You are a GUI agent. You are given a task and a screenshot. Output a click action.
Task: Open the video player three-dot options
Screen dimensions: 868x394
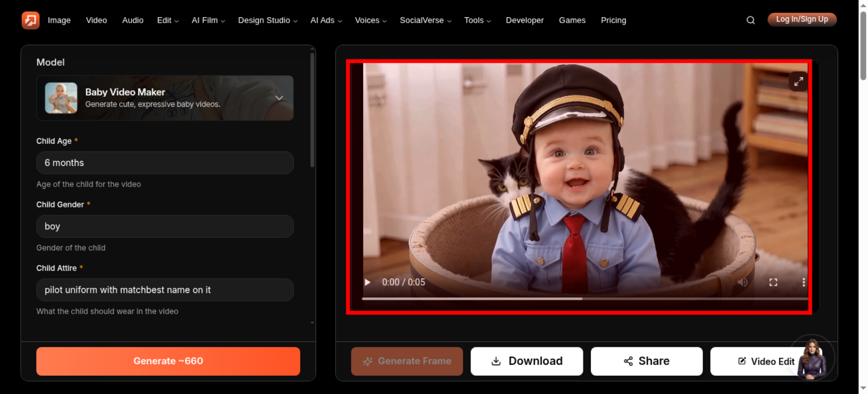pyautogui.click(x=803, y=282)
